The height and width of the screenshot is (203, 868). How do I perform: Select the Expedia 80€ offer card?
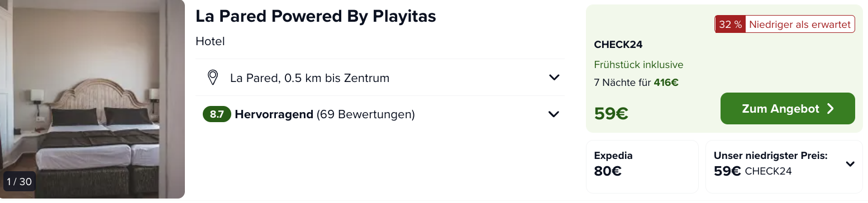(642, 166)
